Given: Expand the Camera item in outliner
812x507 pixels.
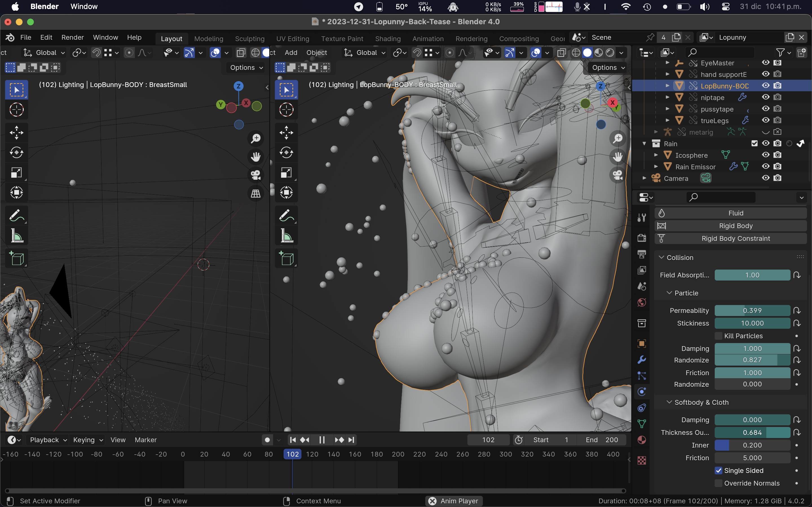Looking at the screenshot, I should click(644, 178).
